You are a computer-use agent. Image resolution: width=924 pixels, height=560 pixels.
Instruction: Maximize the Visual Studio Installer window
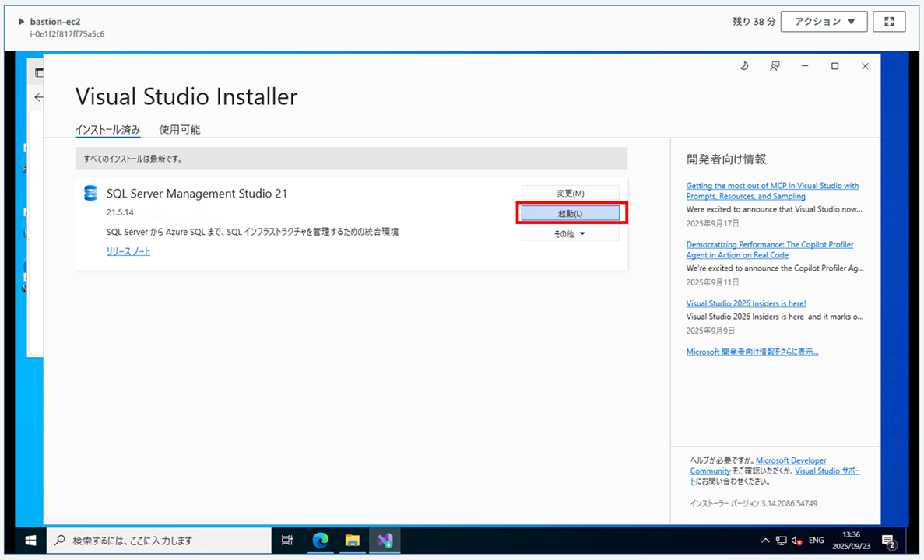(x=834, y=66)
